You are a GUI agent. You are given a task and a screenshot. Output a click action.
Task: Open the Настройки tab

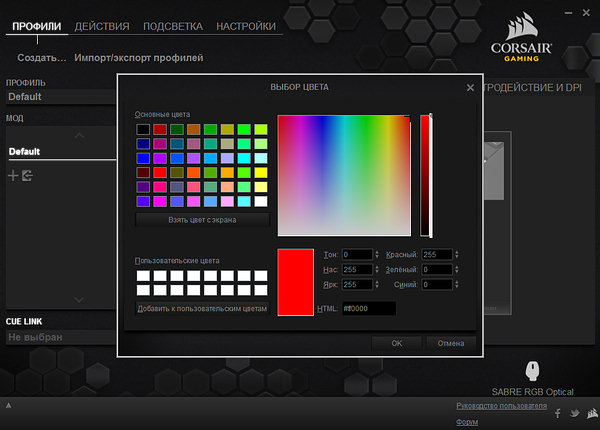246,26
